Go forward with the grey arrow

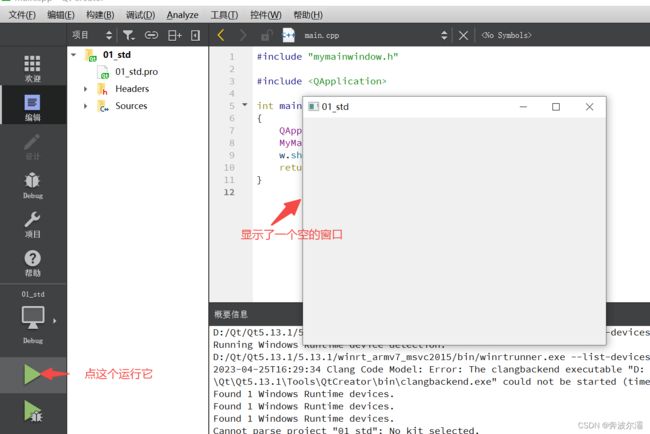243,35
